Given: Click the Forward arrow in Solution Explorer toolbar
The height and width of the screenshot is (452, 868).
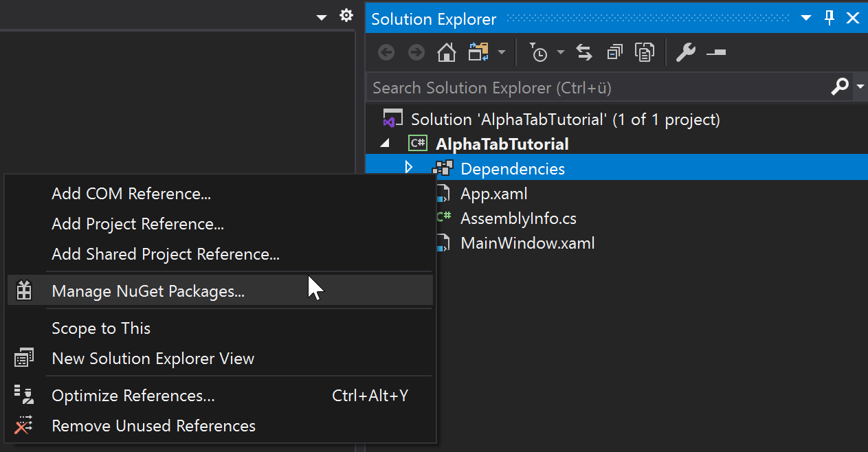Looking at the screenshot, I should point(416,53).
